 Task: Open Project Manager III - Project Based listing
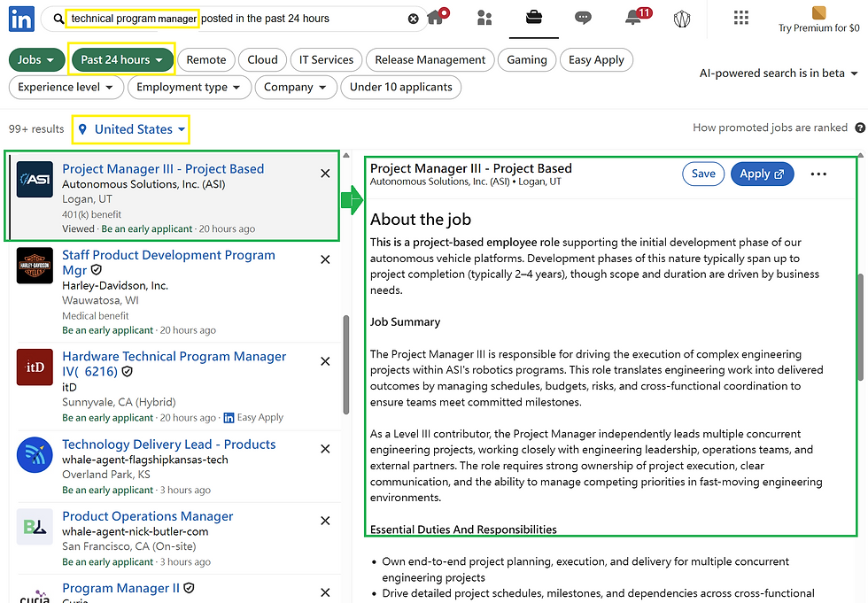163,169
